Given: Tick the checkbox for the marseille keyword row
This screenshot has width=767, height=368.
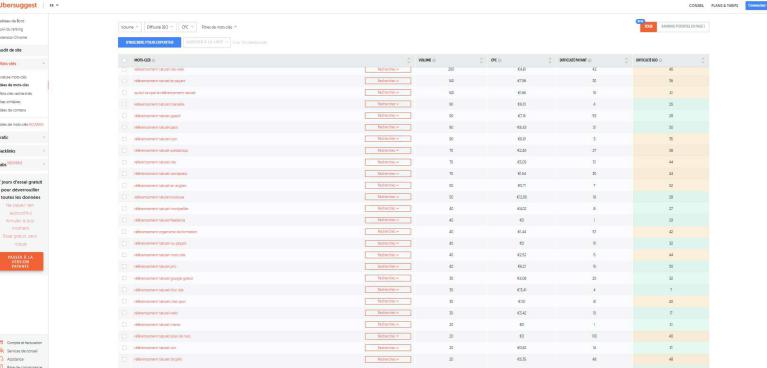Looking at the screenshot, I should point(124,104).
